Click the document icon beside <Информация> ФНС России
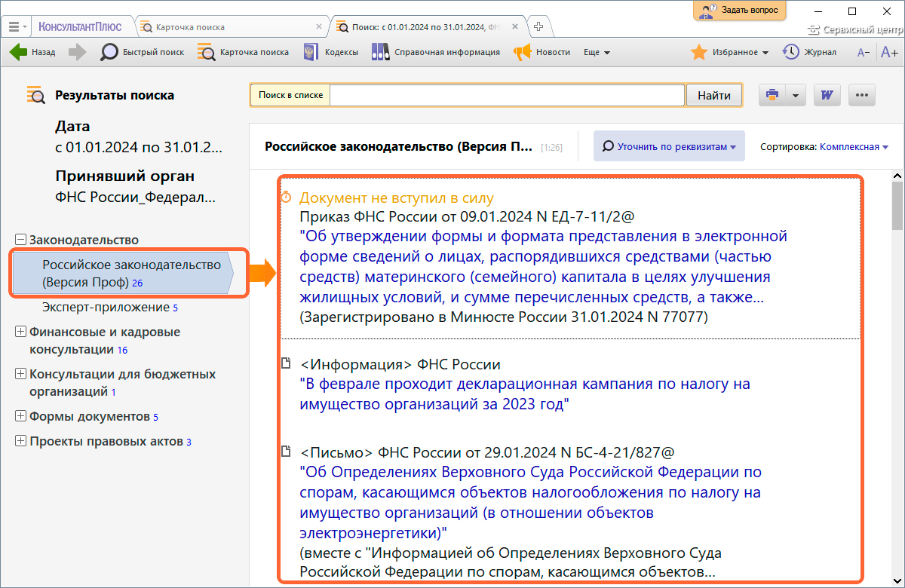This screenshot has width=905, height=588. click(286, 364)
